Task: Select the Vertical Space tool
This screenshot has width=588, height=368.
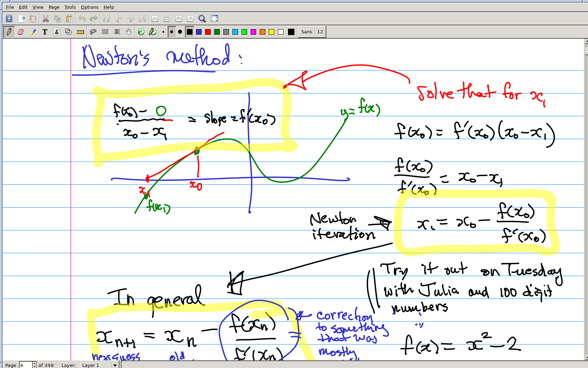Action: [117, 32]
